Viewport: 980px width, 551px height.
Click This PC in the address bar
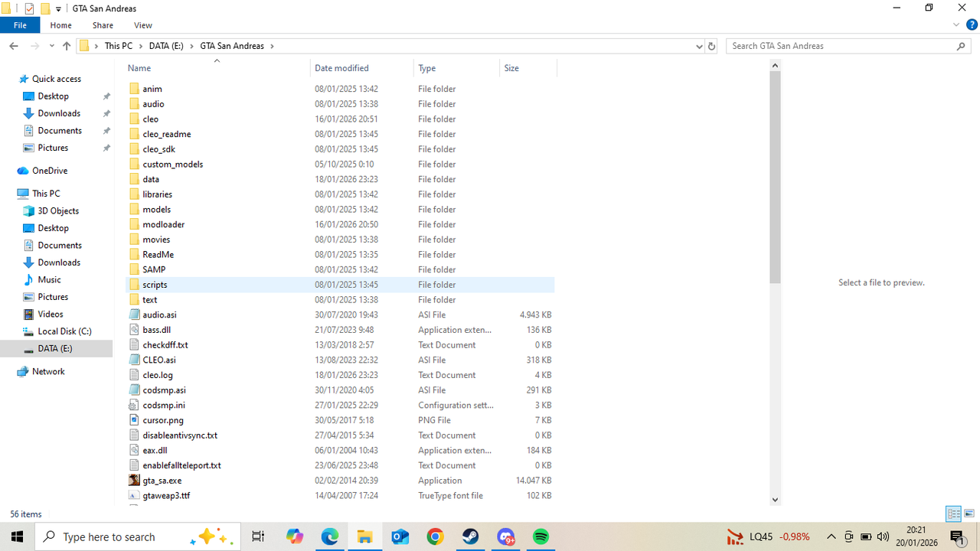[119, 46]
